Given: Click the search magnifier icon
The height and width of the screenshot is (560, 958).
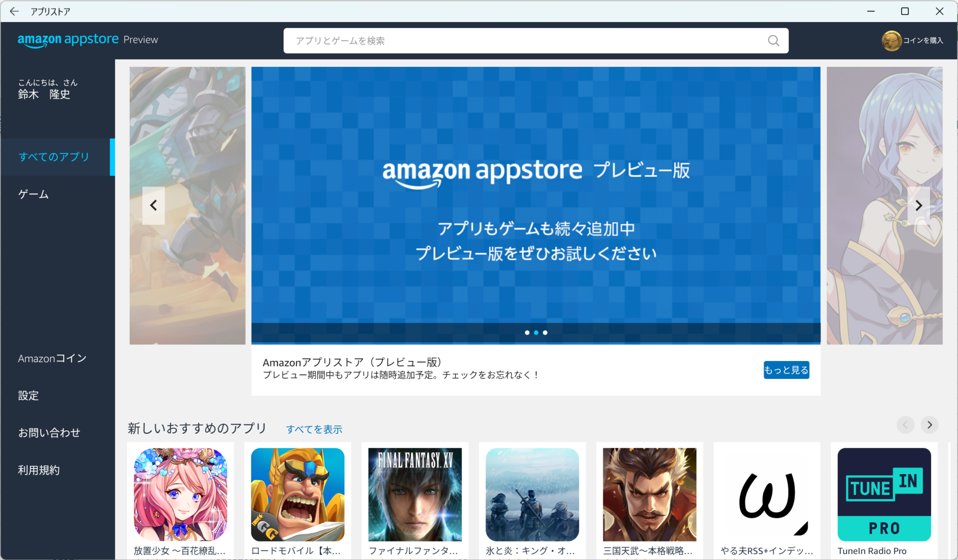Looking at the screenshot, I should [773, 40].
